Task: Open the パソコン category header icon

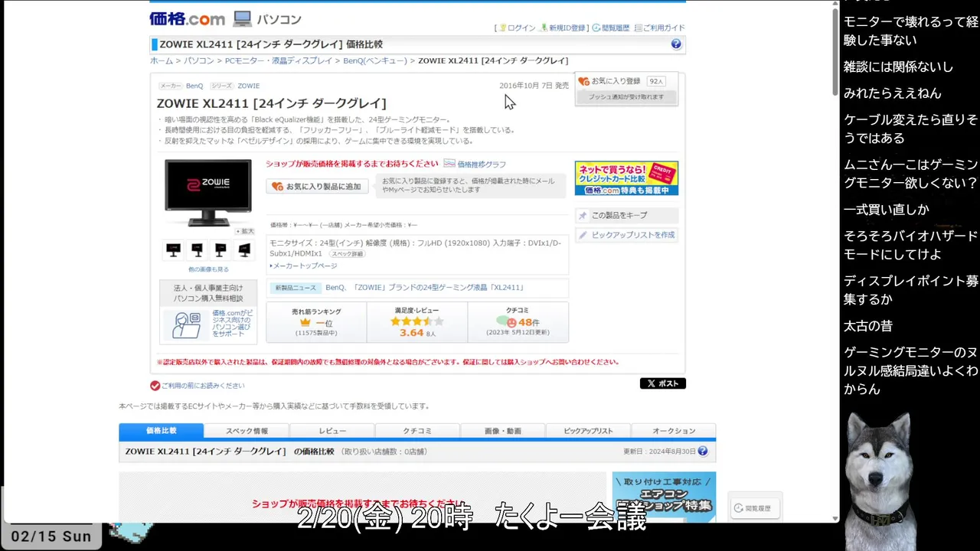Action: (242, 18)
